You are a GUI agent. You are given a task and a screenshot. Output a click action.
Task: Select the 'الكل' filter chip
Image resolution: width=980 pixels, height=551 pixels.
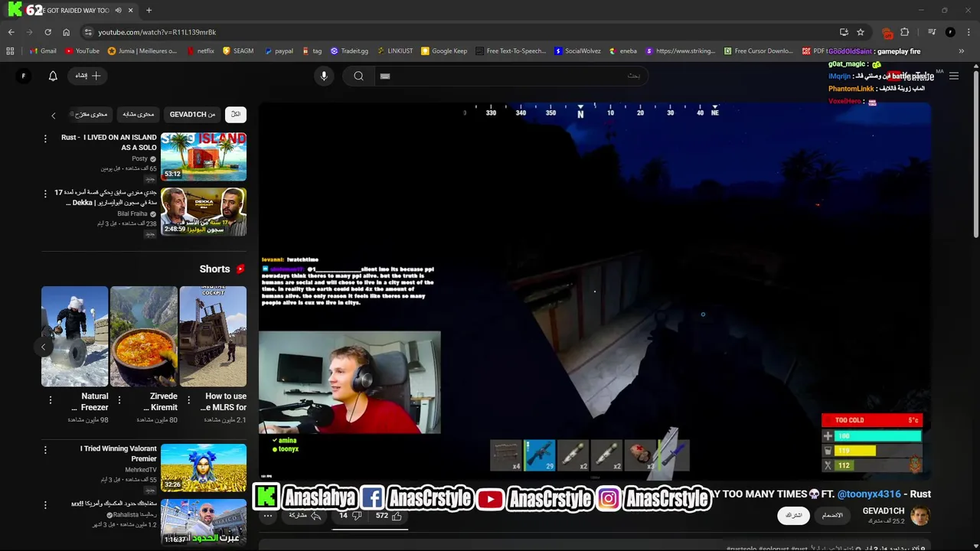[x=236, y=114]
